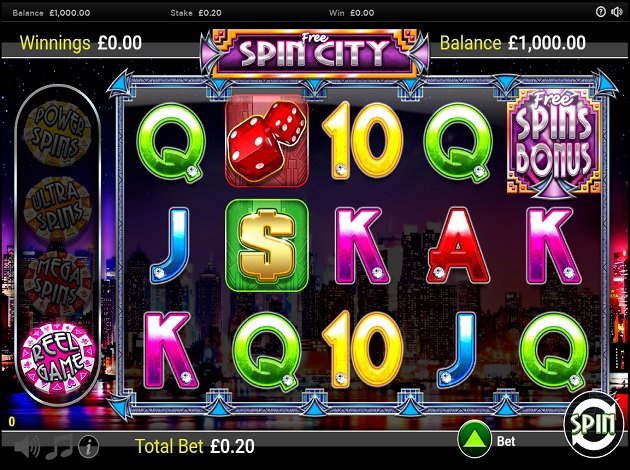630x470 pixels.
Task: Click the Bet label
Action: point(506,441)
